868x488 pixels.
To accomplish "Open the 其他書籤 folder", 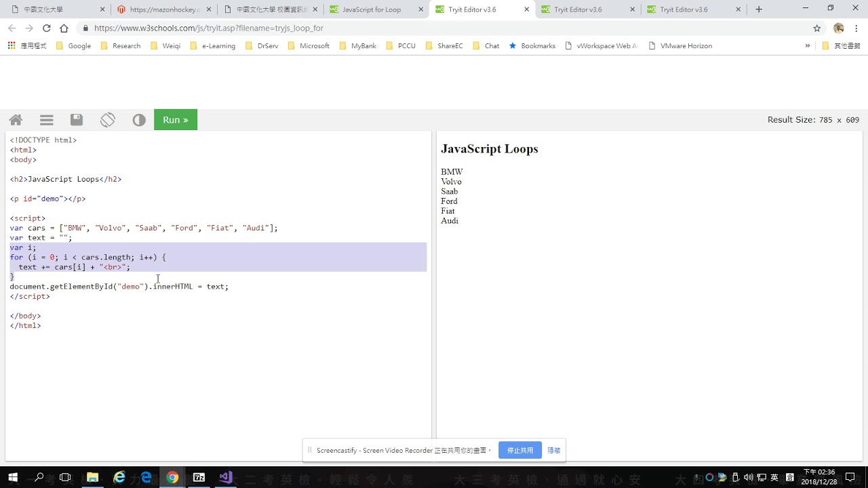I will (841, 46).
